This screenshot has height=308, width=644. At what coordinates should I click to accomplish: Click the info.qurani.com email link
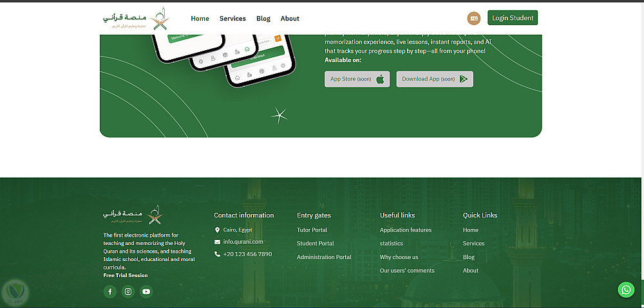click(x=243, y=242)
